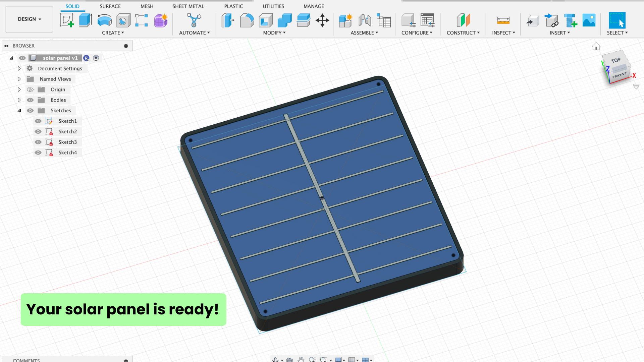Switch to the UTILITIES tab
The image size is (644, 362).
[x=273, y=6]
